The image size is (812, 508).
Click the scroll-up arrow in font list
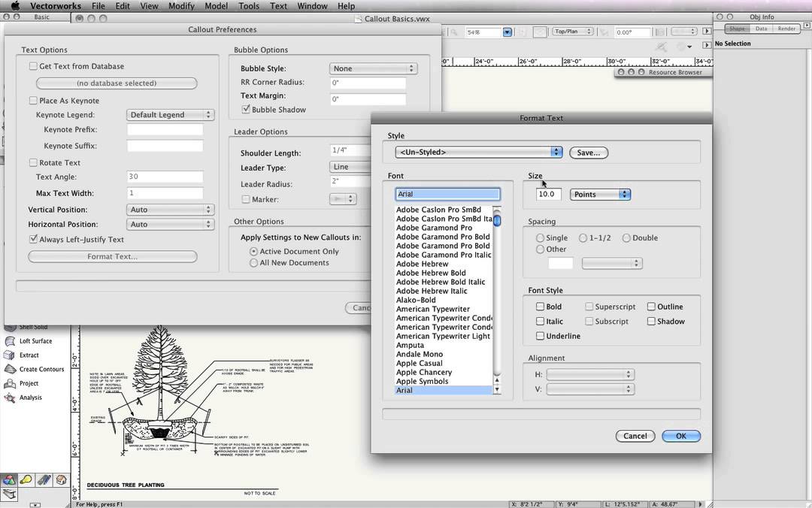[497, 380]
